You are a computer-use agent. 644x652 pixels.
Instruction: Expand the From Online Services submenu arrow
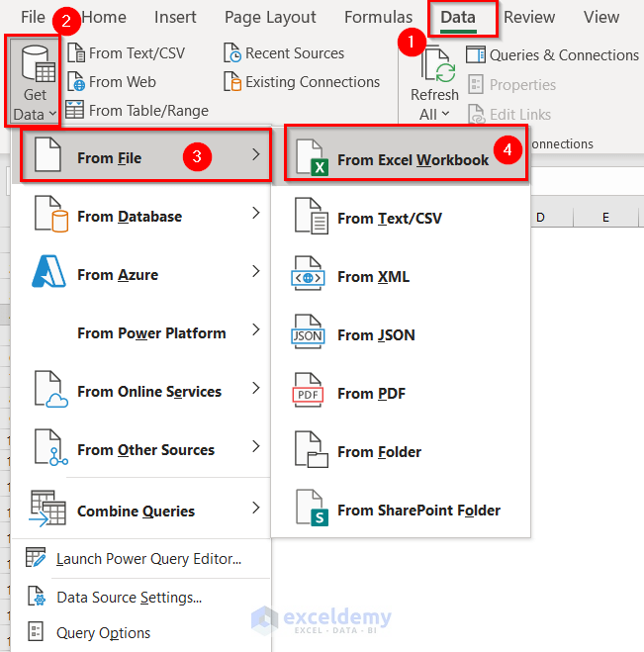coord(255,388)
